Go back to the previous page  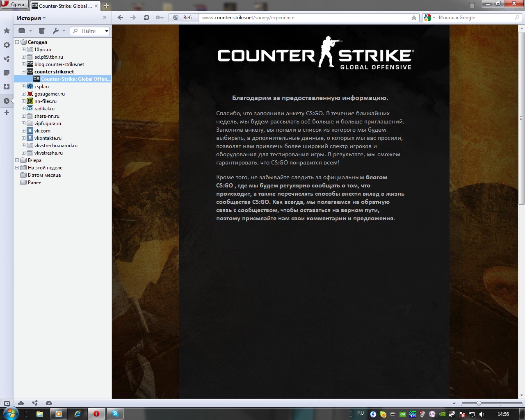click(120, 18)
